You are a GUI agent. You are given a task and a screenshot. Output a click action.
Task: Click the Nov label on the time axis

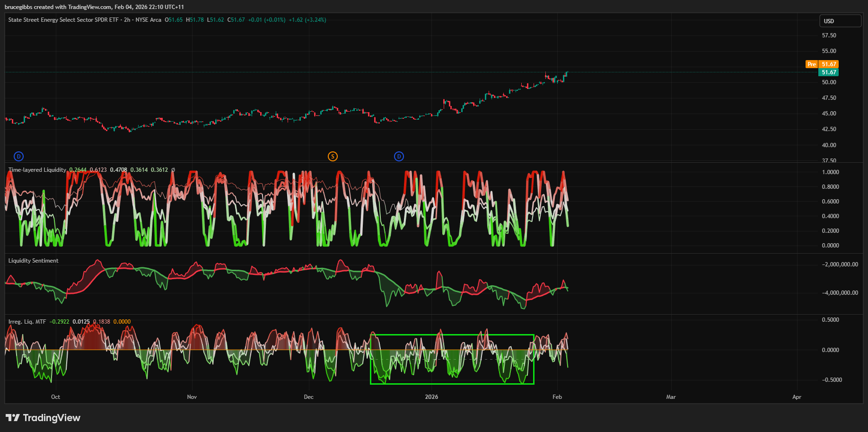(x=192, y=397)
